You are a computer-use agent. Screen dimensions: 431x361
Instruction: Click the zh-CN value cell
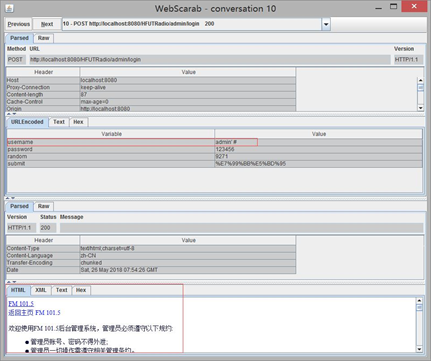188,256
